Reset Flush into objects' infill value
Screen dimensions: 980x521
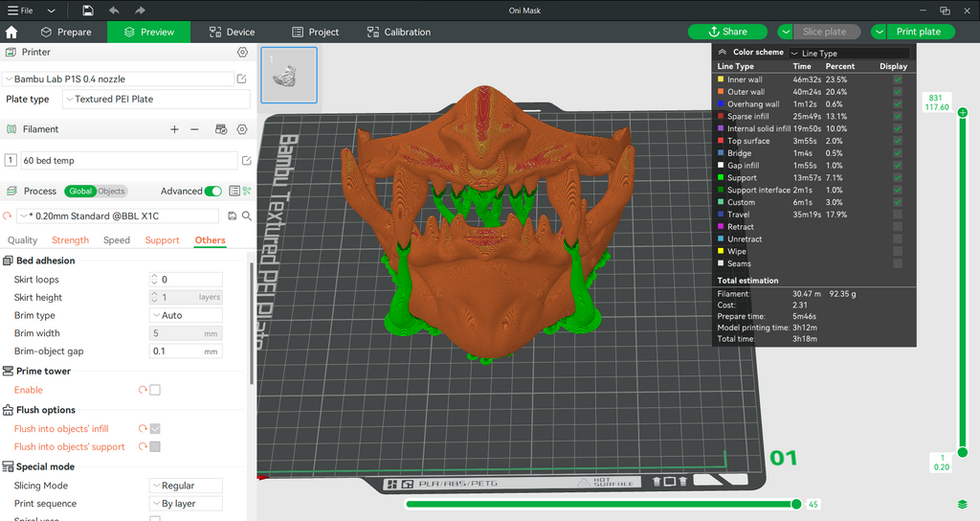143,428
